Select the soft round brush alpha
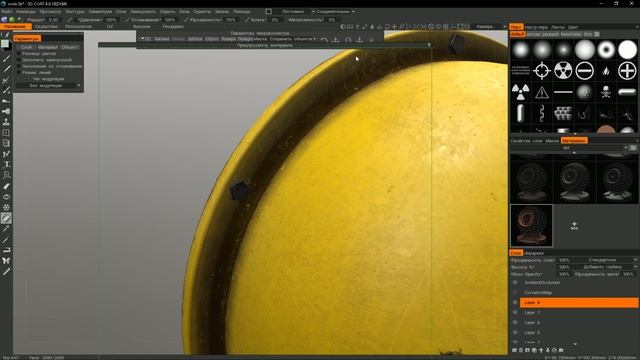This screenshot has width=640, height=360. pos(521,50)
